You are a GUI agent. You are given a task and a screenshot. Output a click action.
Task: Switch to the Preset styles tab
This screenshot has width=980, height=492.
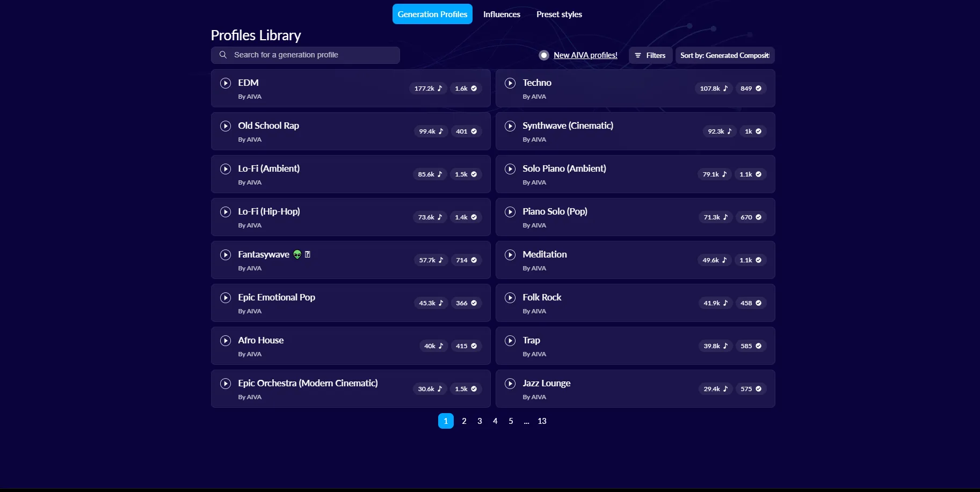(x=559, y=14)
